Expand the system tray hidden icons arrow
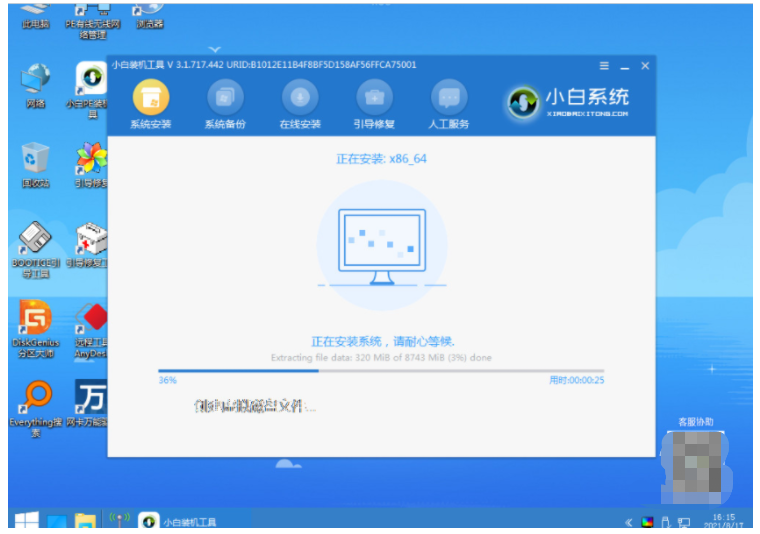Viewport: 760px width, 534px height. [629, 522]
